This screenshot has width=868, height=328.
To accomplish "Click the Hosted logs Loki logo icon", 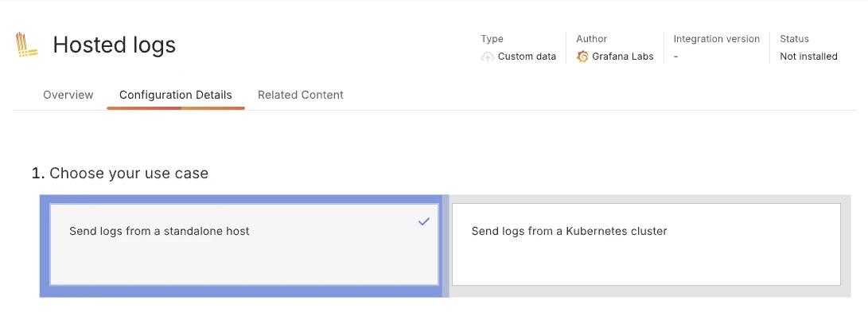I will pyautogui.click(x=26, y=45).
